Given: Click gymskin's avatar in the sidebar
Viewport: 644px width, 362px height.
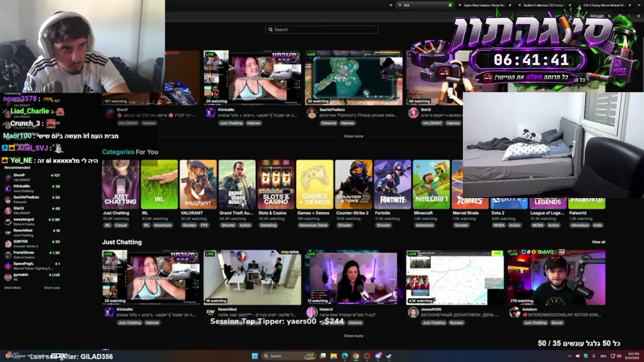Looking at the screenshot, I should coord(8,277).
